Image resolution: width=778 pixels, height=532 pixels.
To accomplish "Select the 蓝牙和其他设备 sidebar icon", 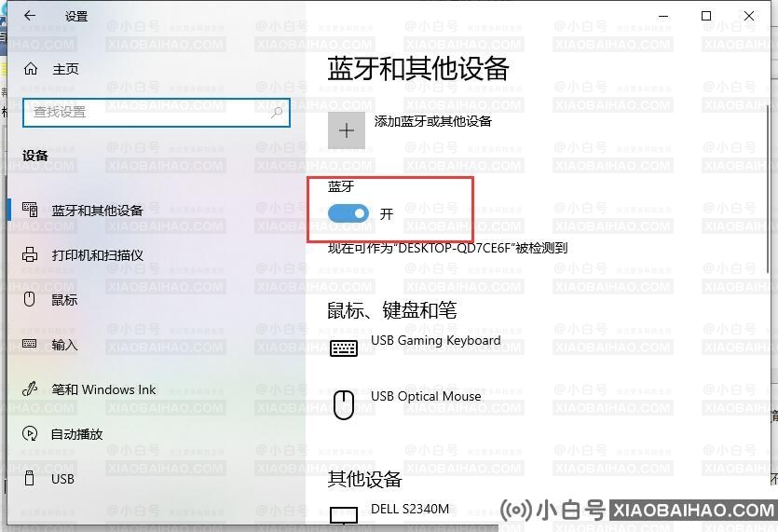I will pos(30,210).
